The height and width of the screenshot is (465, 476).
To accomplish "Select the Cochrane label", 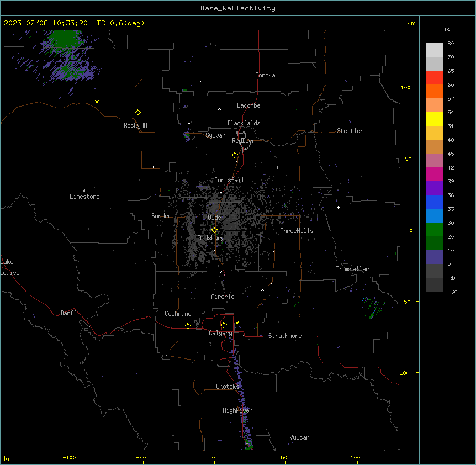I will pyautogui.click(x=178, y=314).
